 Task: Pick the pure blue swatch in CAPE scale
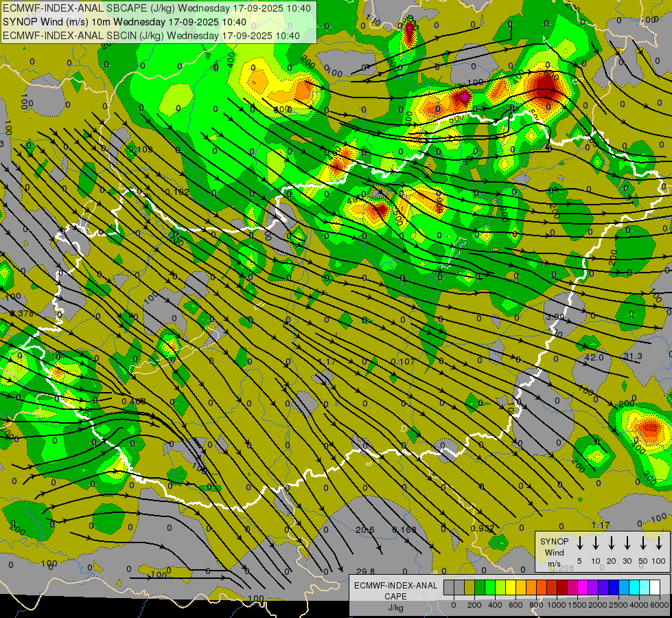(x=614, y=587)
